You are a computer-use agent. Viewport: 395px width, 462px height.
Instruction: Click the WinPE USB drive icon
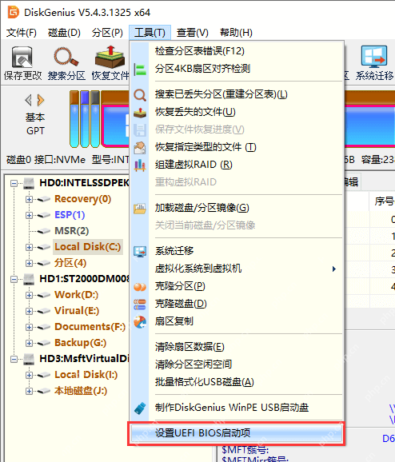140,408
